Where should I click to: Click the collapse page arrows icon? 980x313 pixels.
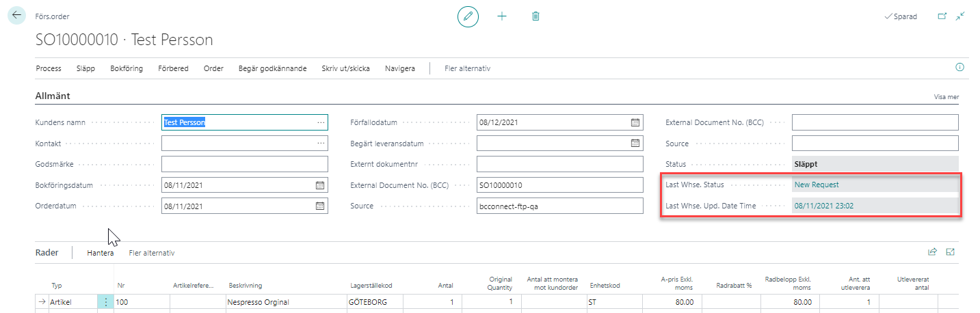coord(961,16)
